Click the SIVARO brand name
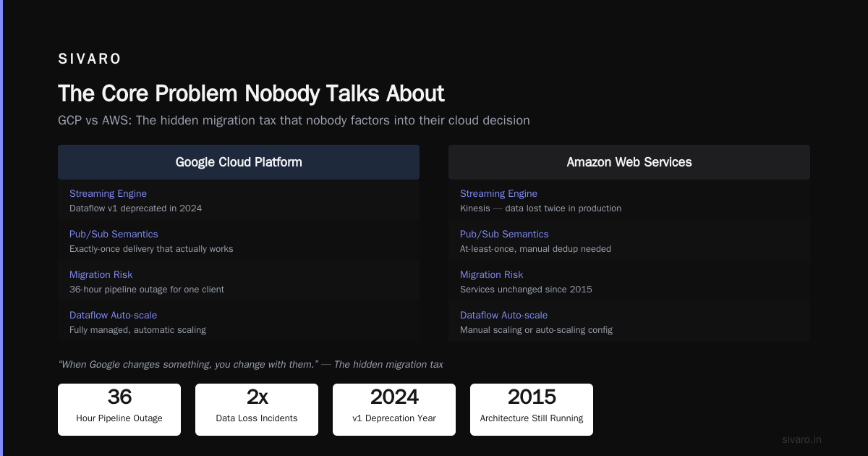This screenshot has height=456, width=868. 90,59
